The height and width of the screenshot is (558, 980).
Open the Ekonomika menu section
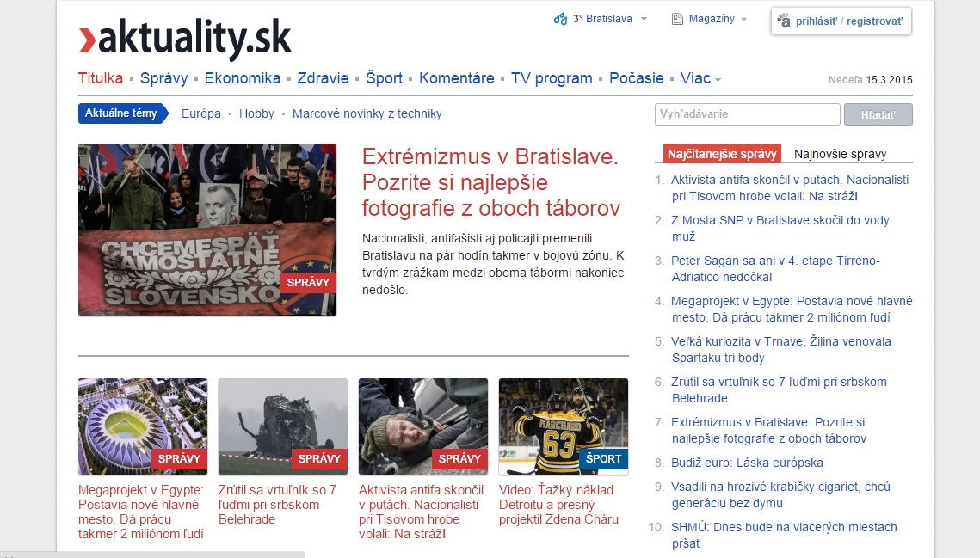point(243,78)
